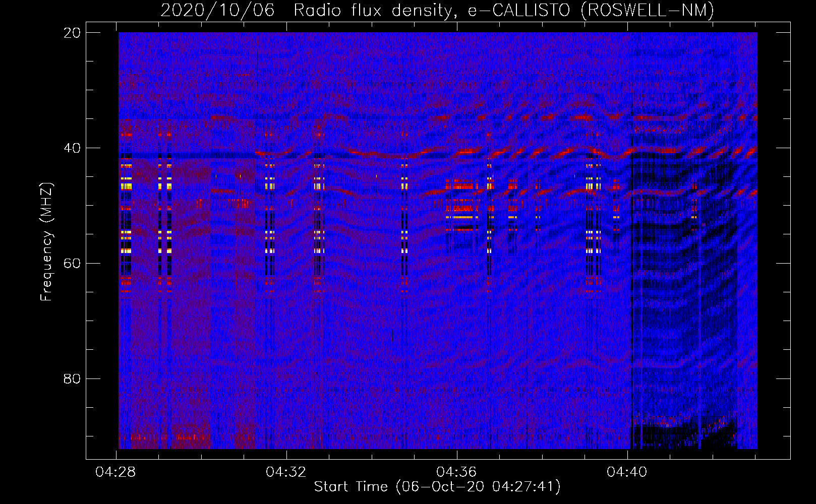Click the y-axis tick label '80'
Image resolution: width=816 pixels, height=504 pixels.
pyautogui.click(x=72, y=379)
